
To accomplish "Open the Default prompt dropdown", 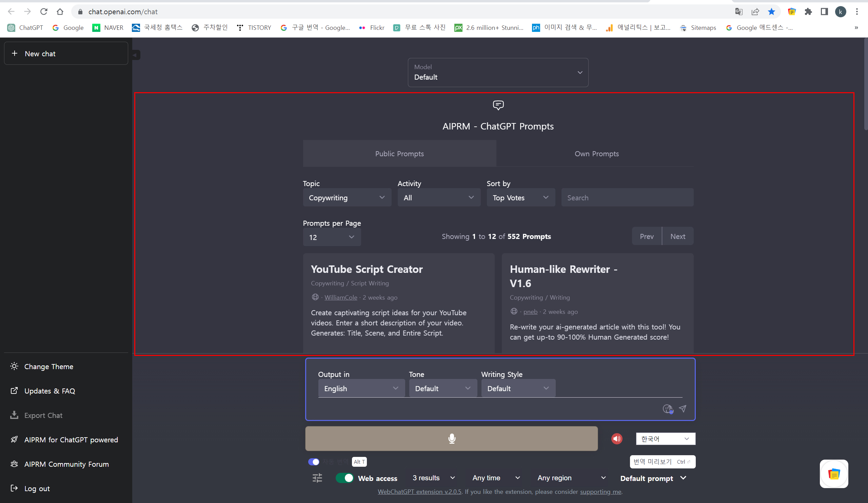I will point(653,478).
